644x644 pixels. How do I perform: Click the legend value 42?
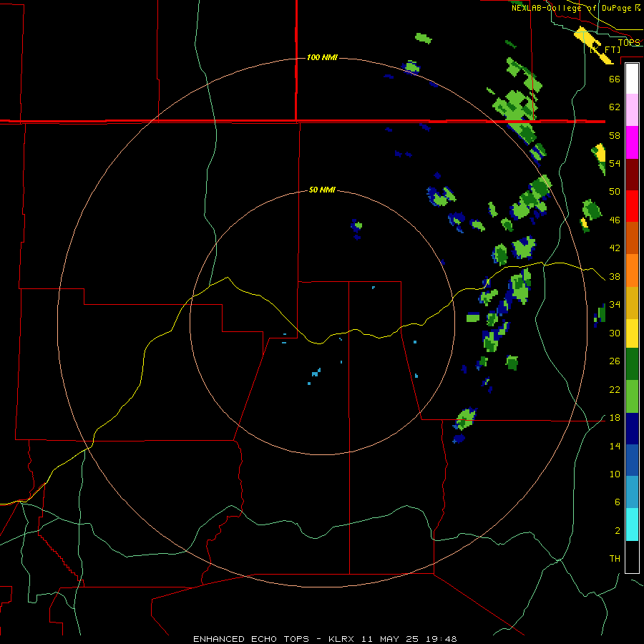[x=615, y=248]
